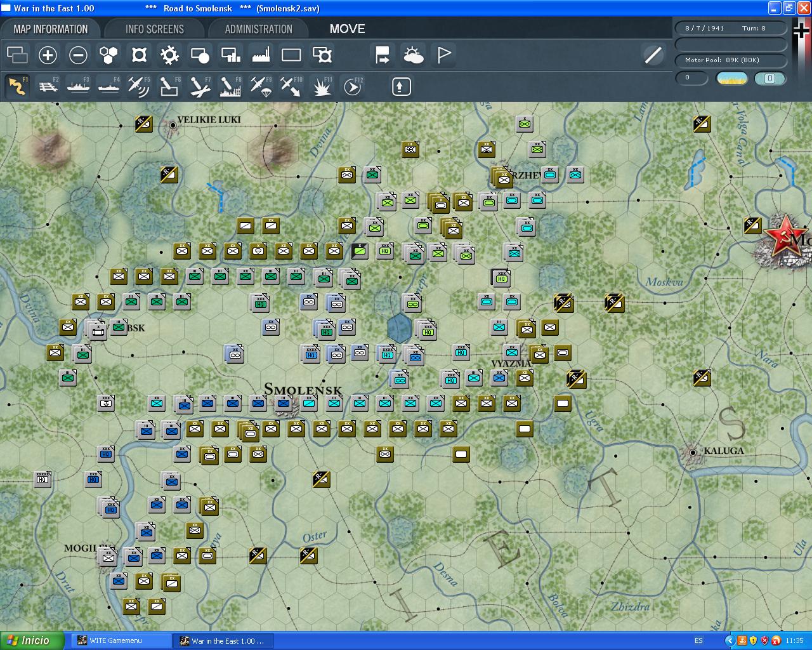Zoom out the map with minus icon

coord(78,55)
